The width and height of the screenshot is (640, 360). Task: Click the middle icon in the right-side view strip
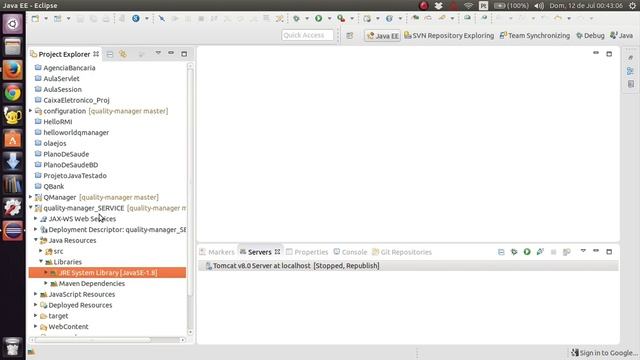point(631,71)
